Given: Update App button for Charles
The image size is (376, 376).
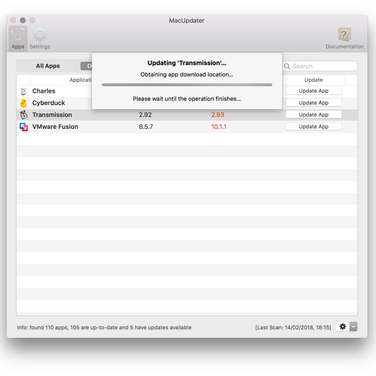Looking at the screenshot, I should coord(313,91).
